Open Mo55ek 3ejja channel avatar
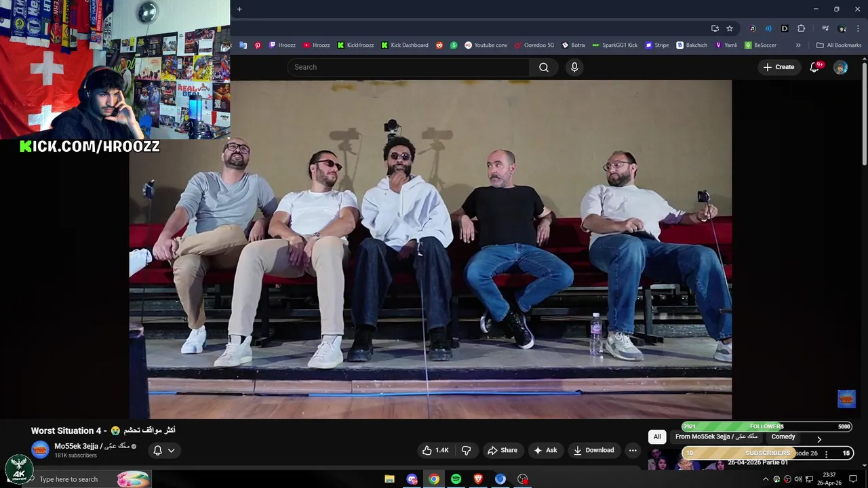The image size is (868, 488). (x=40, y=449)
